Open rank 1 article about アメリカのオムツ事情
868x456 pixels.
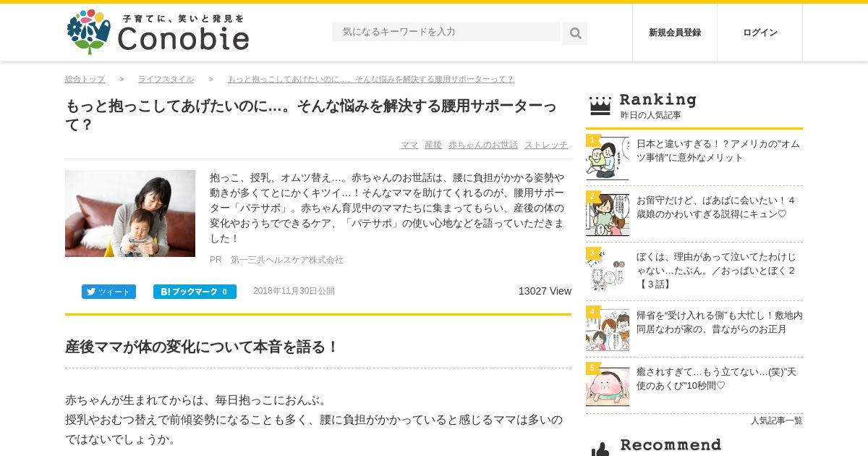[x=718, y=151]
